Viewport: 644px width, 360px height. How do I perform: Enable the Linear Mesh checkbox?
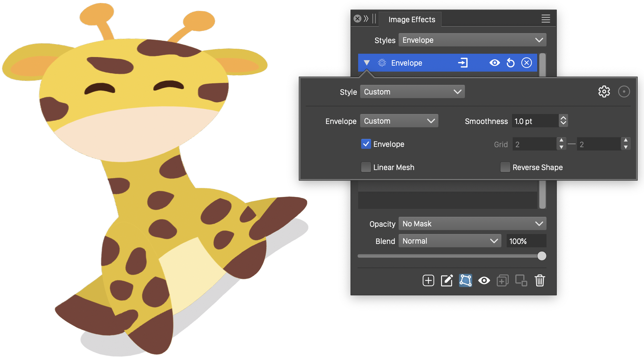(x=366, y=167)
